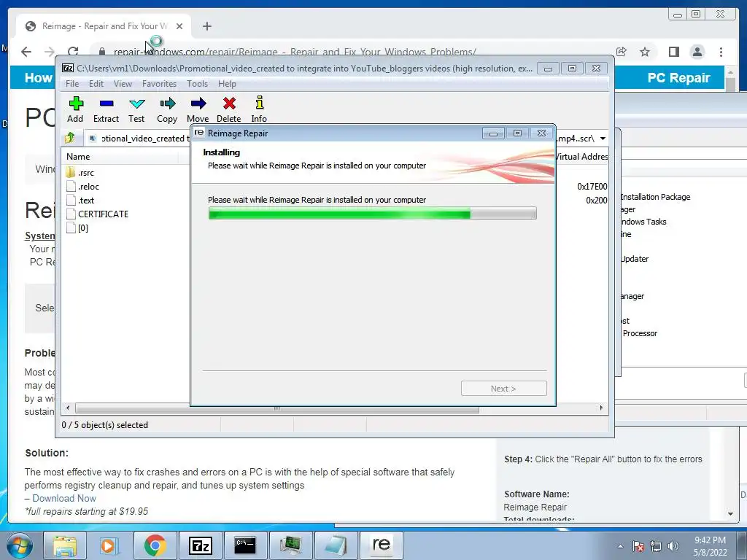Select the [0] file entry
Image resolution: width=747 pixels, height=560 pixels.
(x=77, y=227)
